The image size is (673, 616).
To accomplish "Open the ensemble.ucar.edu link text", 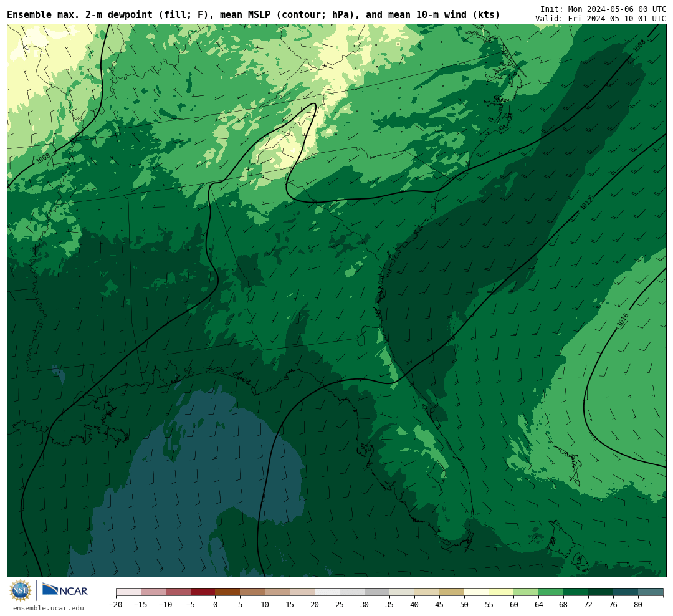I will pyautogui.click(x=49, y=608).
